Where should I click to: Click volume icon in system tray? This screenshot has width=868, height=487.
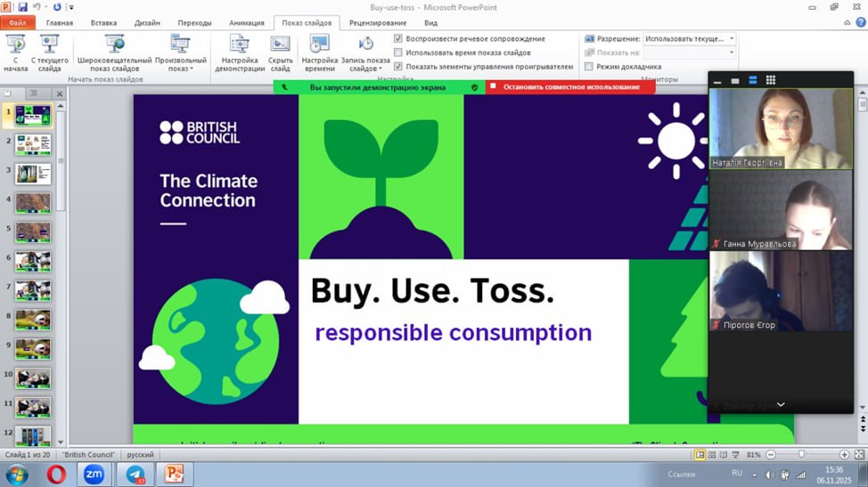point(769,475)
